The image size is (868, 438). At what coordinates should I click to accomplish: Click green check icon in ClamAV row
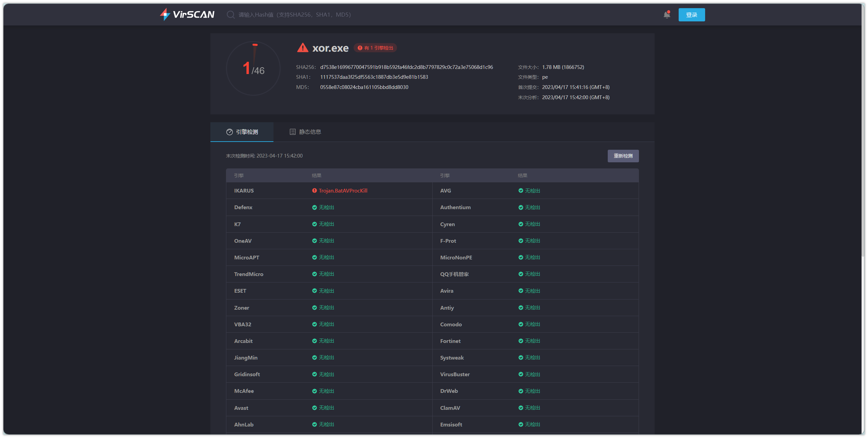pos(521,408)
